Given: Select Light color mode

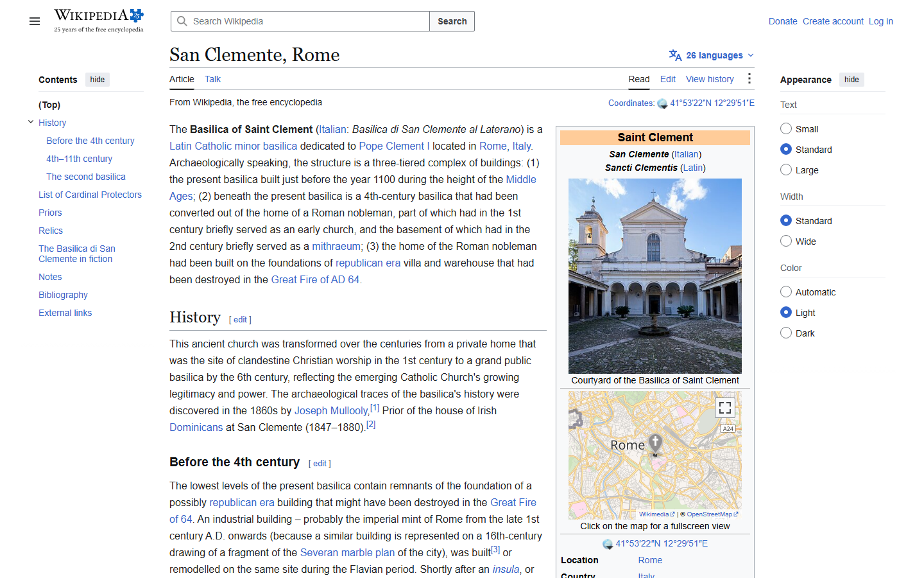Looking at the screenshot, I should pos(786,312).
